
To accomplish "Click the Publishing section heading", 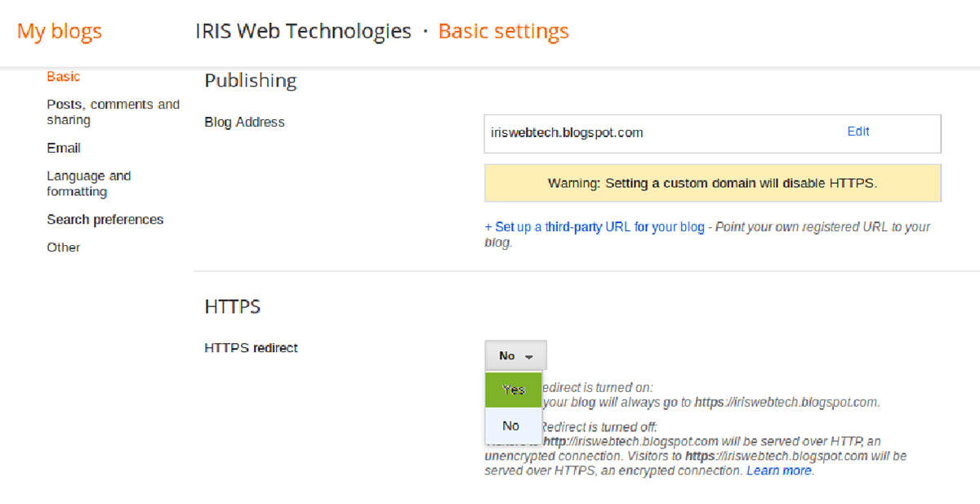I will pos(251,81).
